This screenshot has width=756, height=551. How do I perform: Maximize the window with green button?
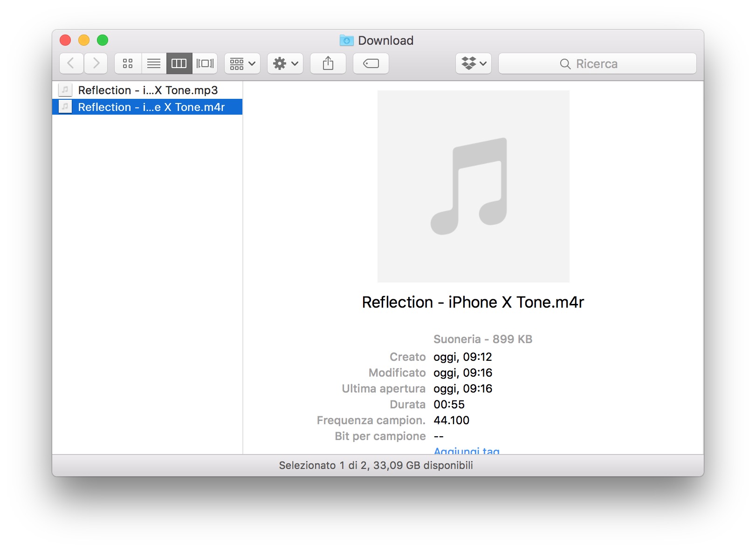(103, 40)
